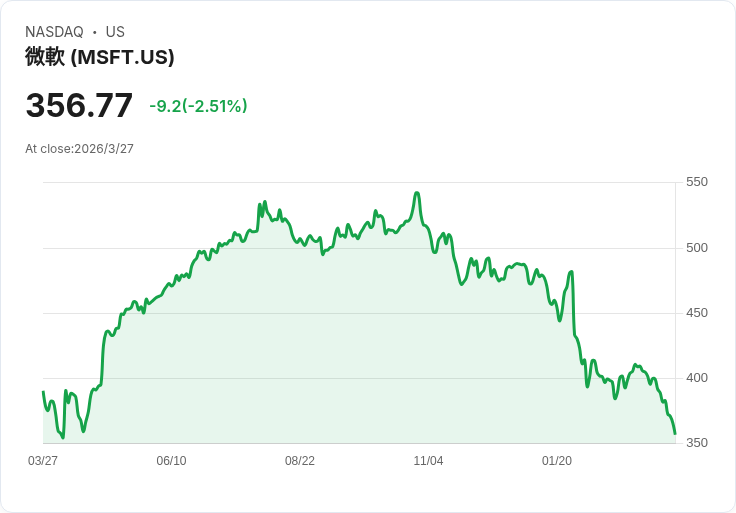Pick the 08/22 date on x-axis

point(300,461)
